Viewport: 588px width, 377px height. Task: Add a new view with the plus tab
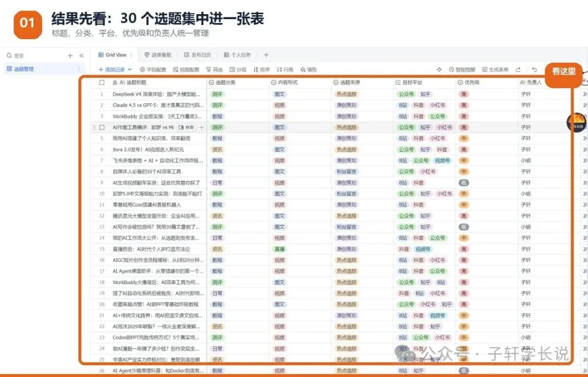click(x=266, y=55)
